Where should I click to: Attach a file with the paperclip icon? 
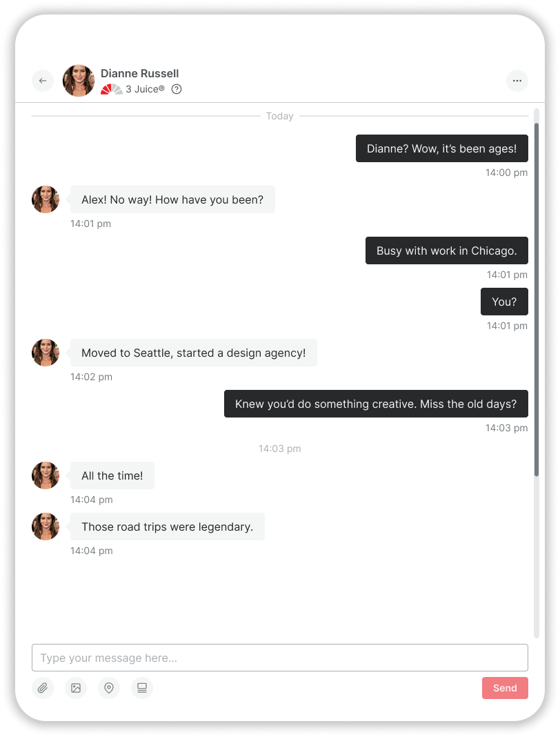point(43,688)
